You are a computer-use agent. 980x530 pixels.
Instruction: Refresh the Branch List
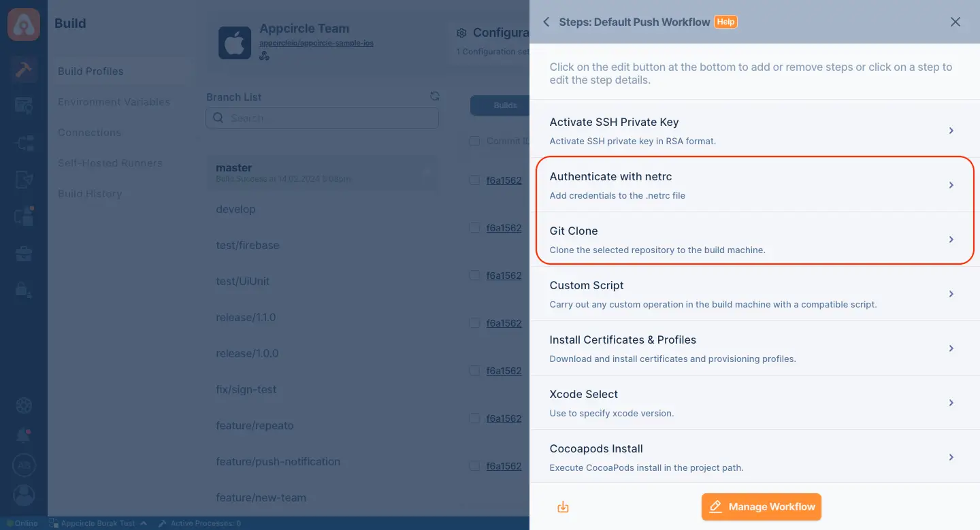click(435, 97)
